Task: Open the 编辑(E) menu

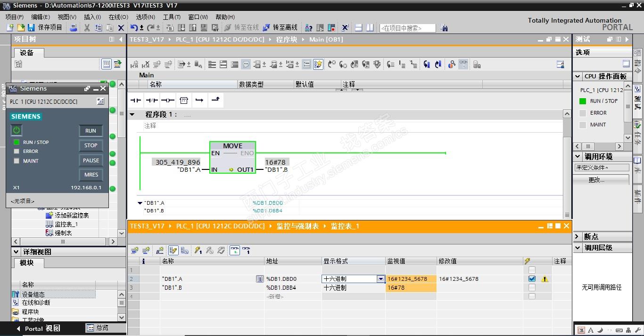Action: pos(41,17)
